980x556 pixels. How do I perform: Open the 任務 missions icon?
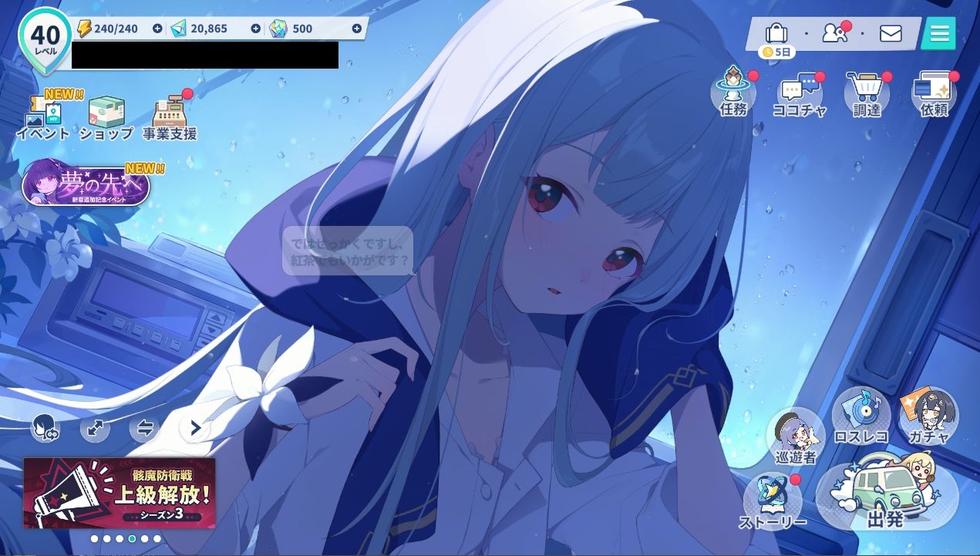[733, 91]
